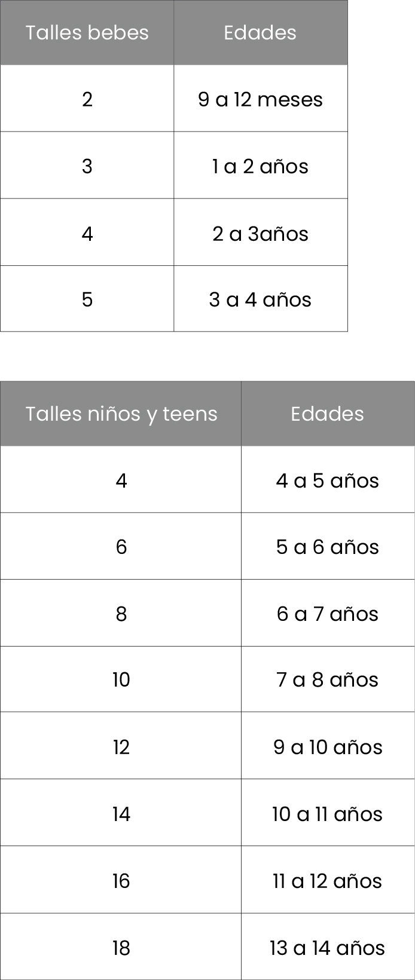This screenshot has height=980, width=415.
Task: Select the '9 a 12 meses' cell
Action: tap(261, 99)
